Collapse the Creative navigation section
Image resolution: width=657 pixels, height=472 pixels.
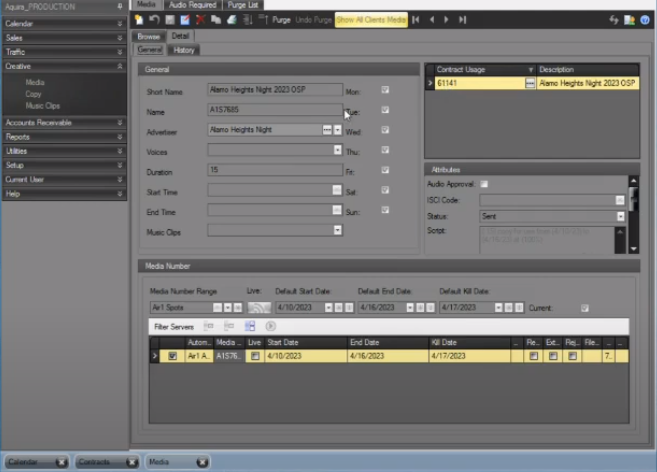click(64, 66)
